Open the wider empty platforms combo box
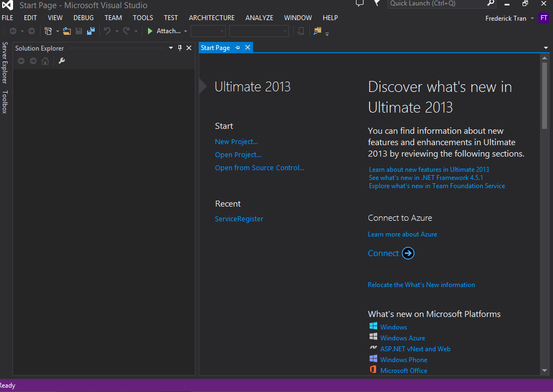This screenshot has height=392, width=553. [259, 32]
